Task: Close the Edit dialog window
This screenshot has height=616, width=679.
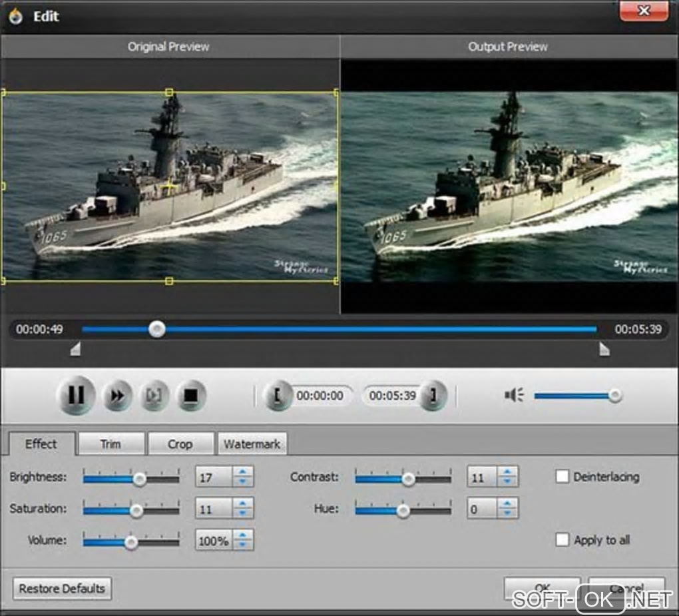Action: point(644,11)
